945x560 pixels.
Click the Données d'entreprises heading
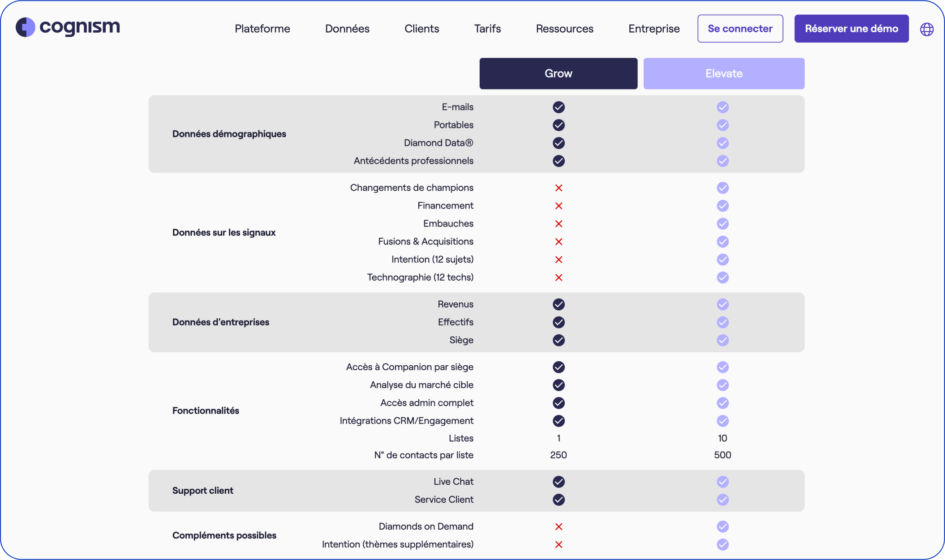221,322
